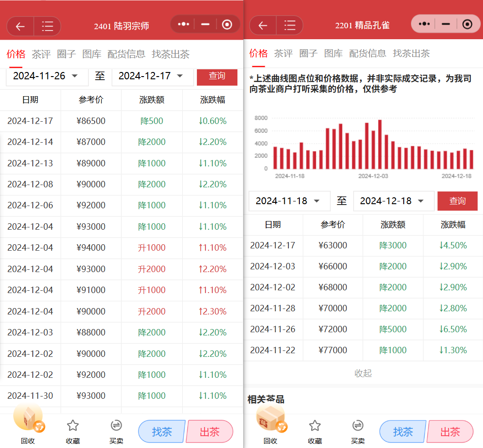Image resolution: width=483 pixels, height=448 pixels.
Task: Switch to 配货信息 tab in 精品孔雀 panel
Action: pyautogui.click(x=367, y=53)
